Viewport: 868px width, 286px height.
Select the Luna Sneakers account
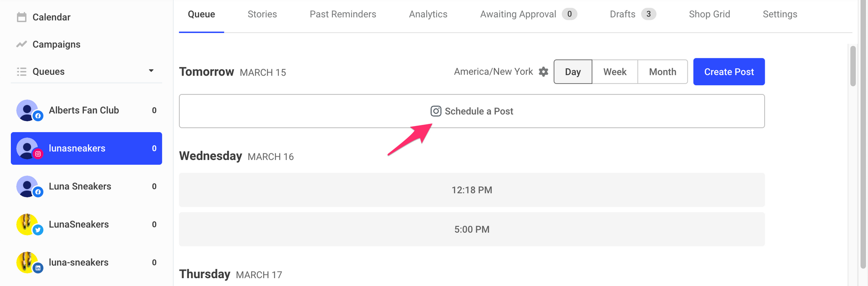click(86, 186)
